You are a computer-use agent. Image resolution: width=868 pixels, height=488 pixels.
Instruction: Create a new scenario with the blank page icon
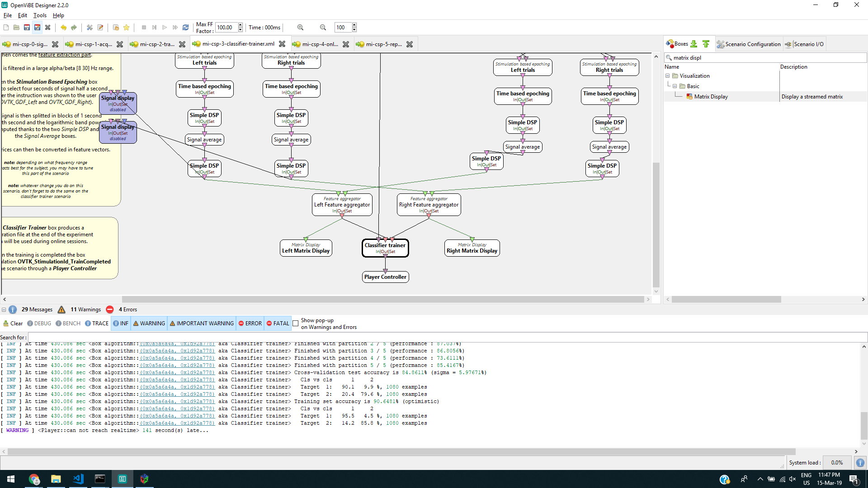tap(6, 28)
